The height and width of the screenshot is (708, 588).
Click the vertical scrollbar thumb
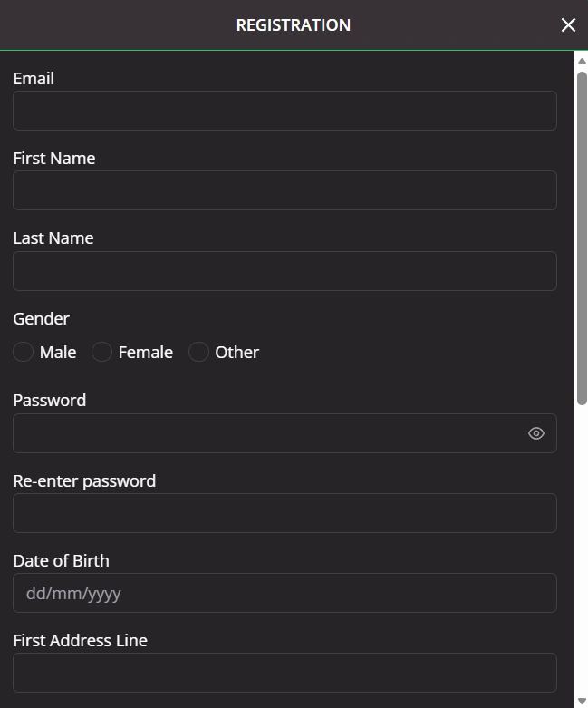click(x=582, y=238)
